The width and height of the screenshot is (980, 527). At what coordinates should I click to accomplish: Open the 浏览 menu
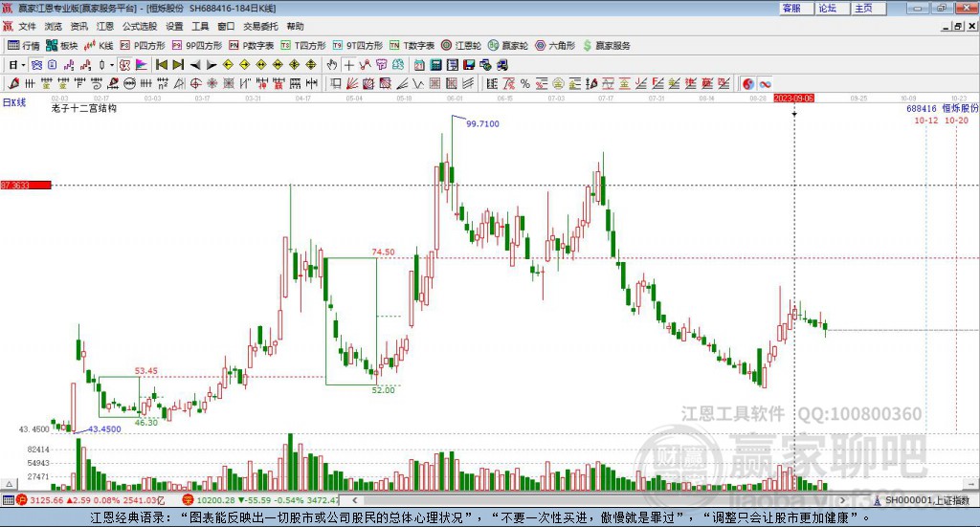54,26
